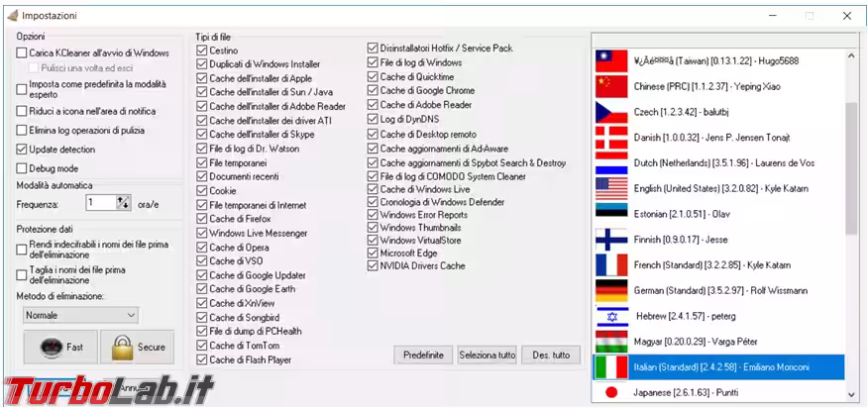Enable Riduci a icona nell'area di notifica

point(22,111)
